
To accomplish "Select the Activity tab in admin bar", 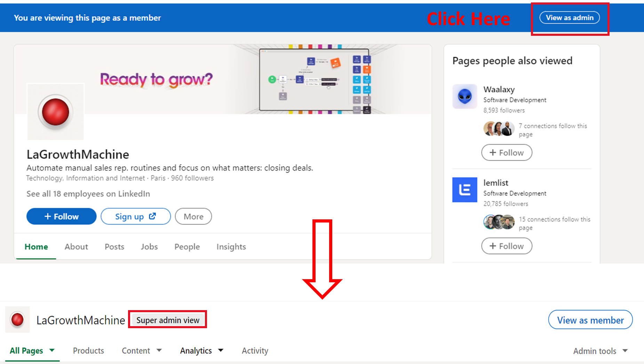I will pyautogui.click(x=255, y=350).
